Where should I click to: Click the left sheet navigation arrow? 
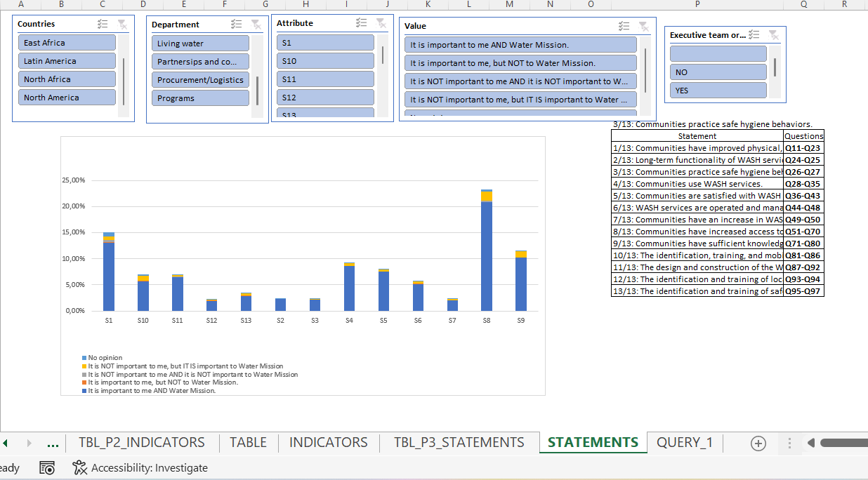(6, 443)
